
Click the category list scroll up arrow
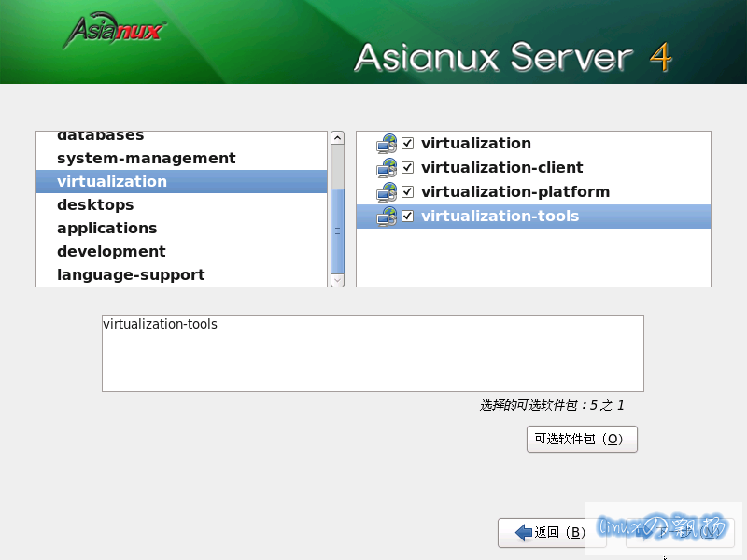(337, 138)
